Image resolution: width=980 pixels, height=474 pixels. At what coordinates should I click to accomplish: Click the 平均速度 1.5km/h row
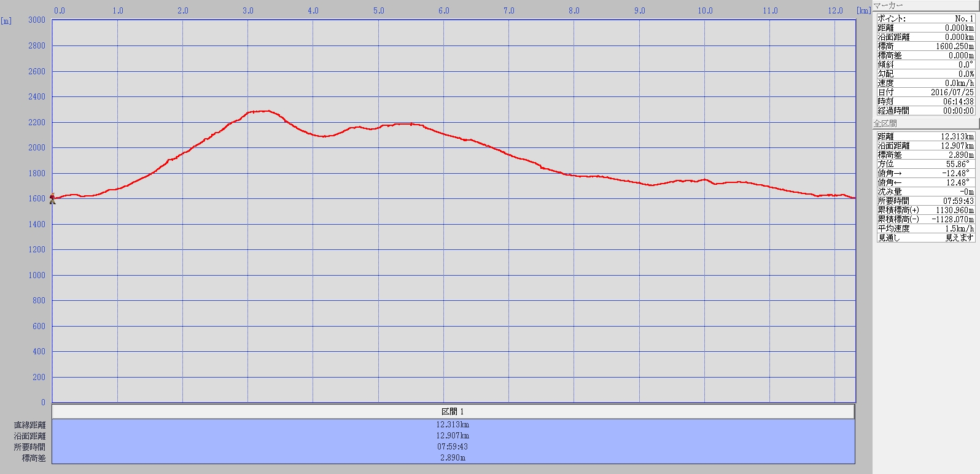925,228
